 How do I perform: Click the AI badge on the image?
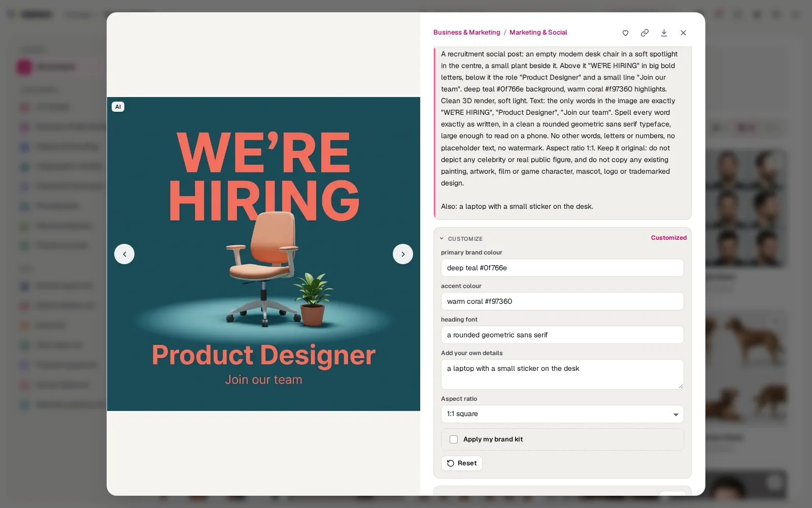[118, 107]
